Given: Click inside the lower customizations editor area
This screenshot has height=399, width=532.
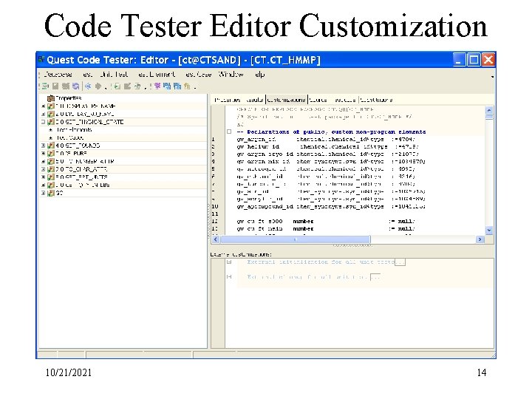Looking at the screenshot, I should [359, 303].
